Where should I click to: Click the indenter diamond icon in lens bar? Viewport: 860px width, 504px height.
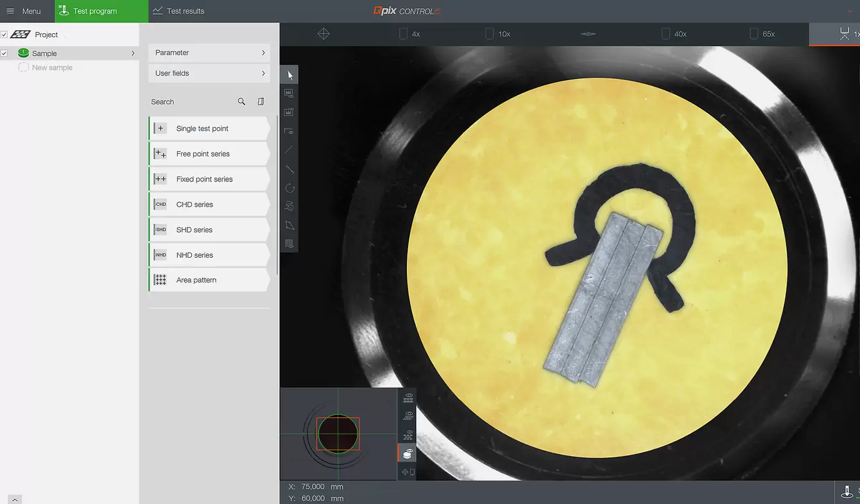pos(588,34)
